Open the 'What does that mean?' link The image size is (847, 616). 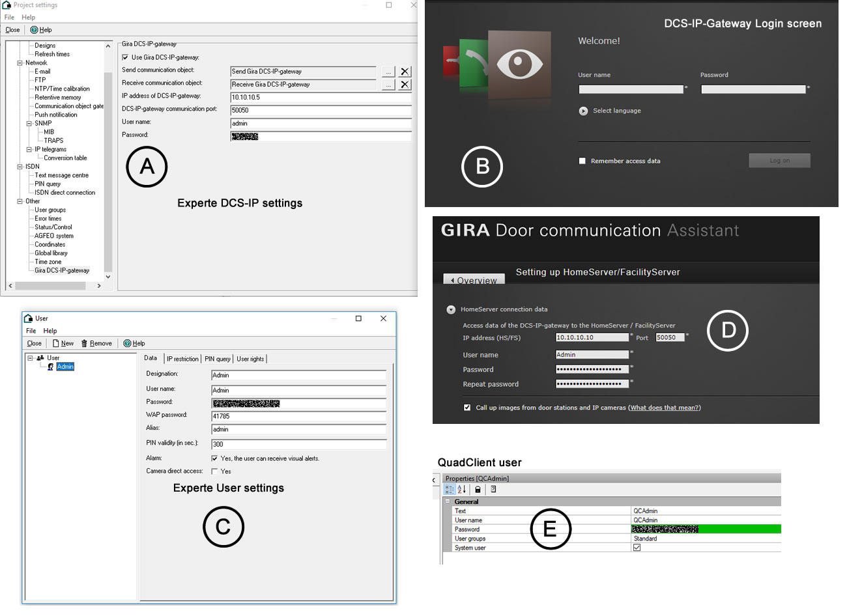[x=665, y=408]
